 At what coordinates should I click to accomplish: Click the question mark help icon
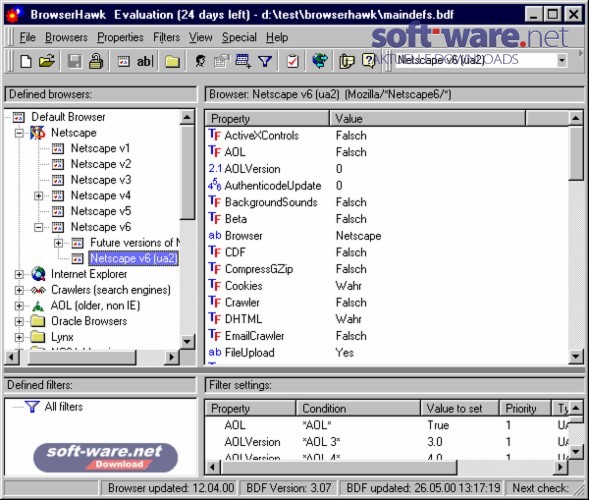click(x=368, y=61)
